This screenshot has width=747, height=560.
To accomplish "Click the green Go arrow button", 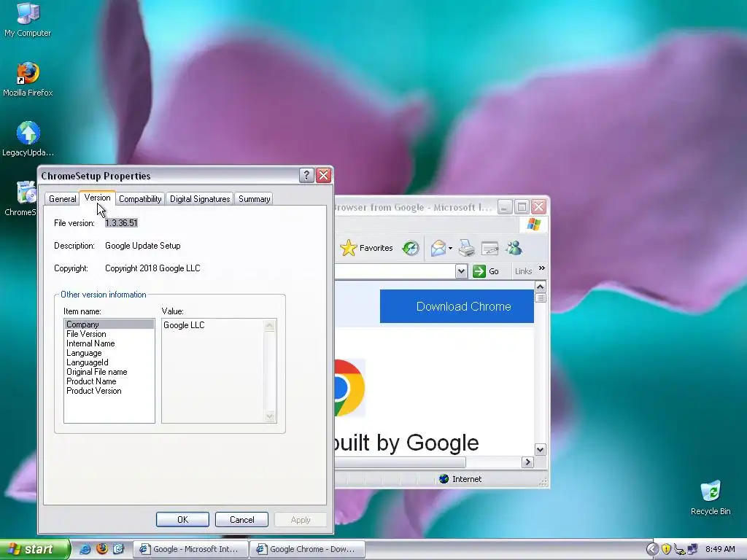I will 479,271.
